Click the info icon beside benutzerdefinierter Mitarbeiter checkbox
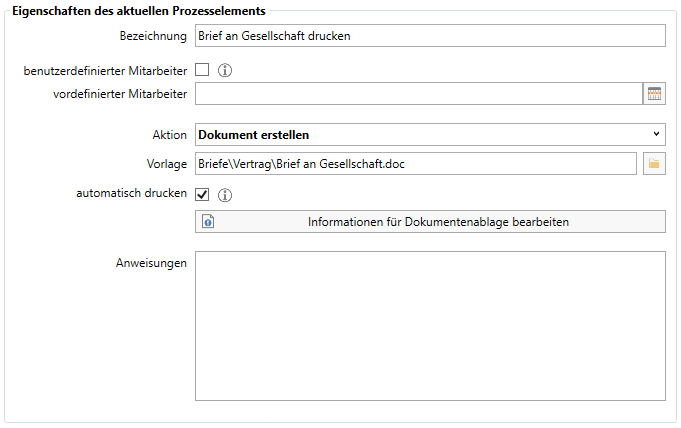This screenshot has height=428, width=681. tap(225, 70)
